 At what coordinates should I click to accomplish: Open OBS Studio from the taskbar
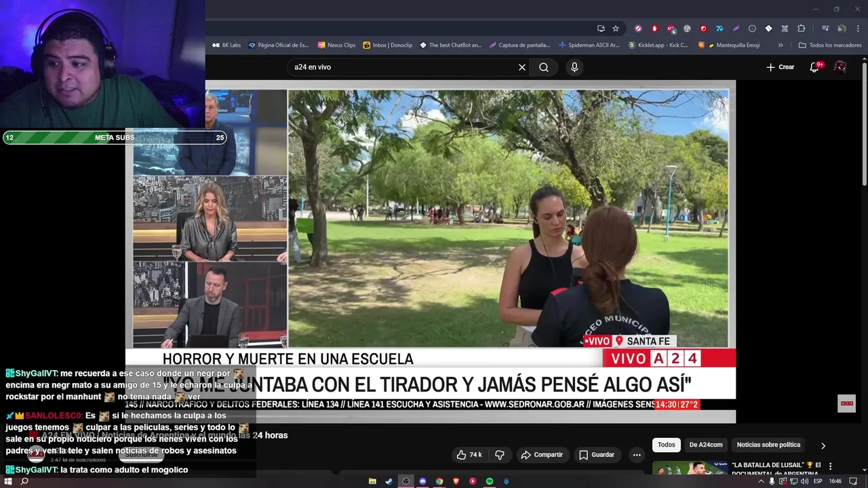[406, 481]
